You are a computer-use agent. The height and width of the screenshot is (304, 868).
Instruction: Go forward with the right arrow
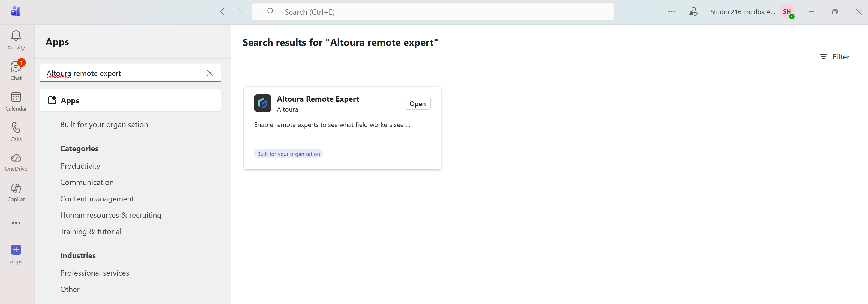[240, 12]
